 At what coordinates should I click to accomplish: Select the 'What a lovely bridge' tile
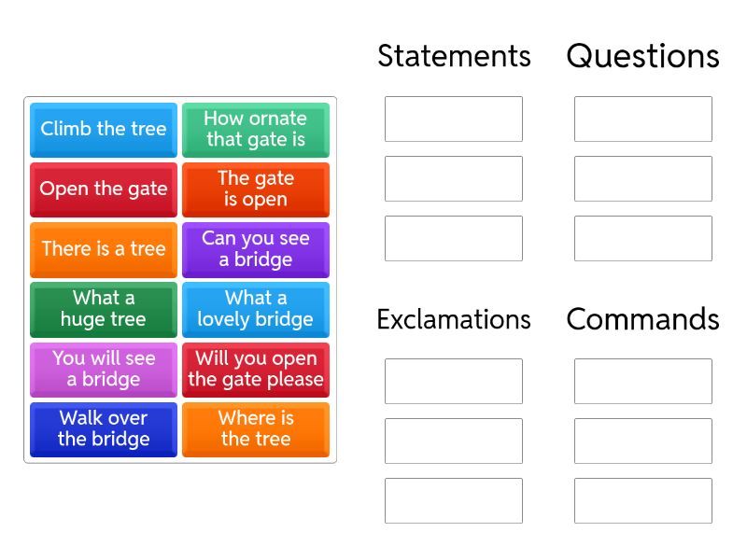coord(256,309)
